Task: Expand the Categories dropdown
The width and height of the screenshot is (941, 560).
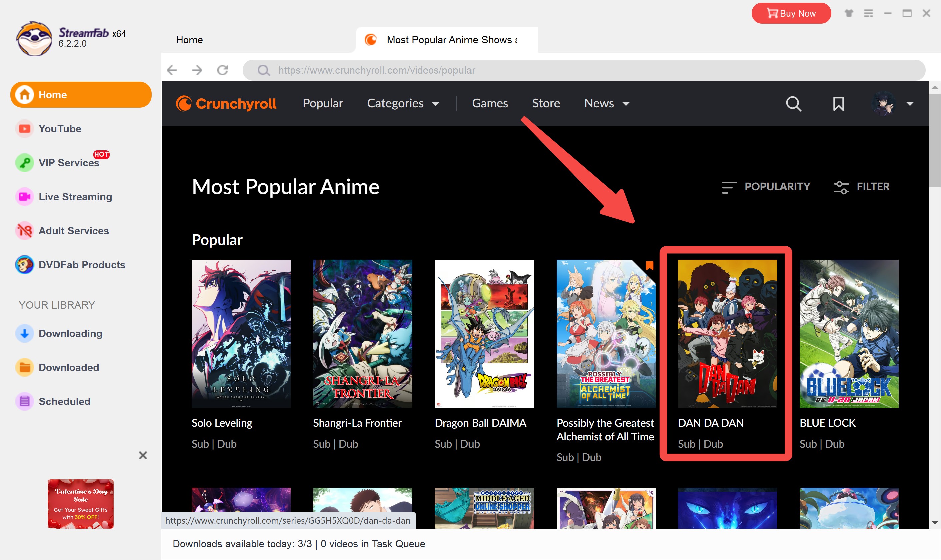Action: [x=403, y=103]
